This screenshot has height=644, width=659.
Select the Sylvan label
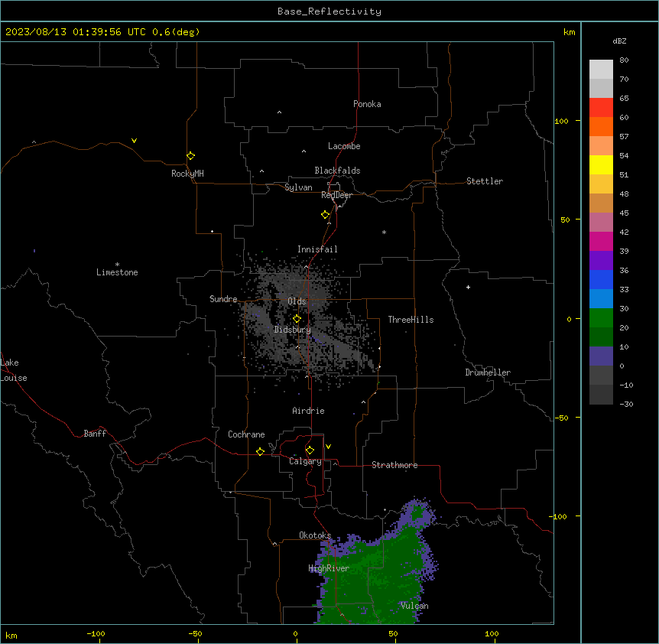coord(298,187)
